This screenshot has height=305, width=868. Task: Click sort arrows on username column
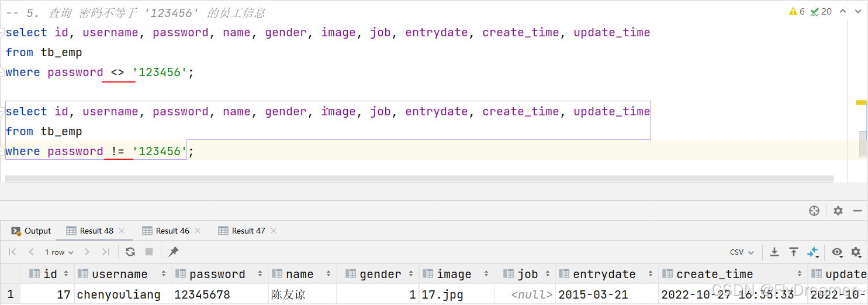[165, 274]
